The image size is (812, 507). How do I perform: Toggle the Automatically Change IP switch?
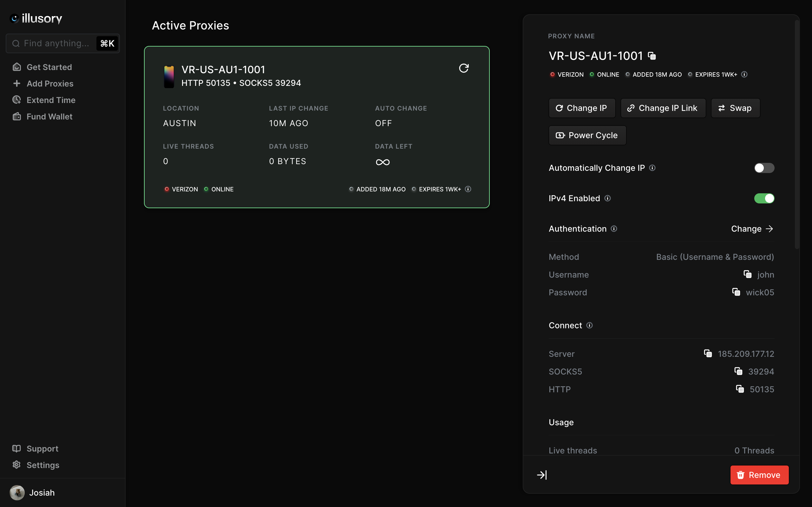(x=764, y=168)
